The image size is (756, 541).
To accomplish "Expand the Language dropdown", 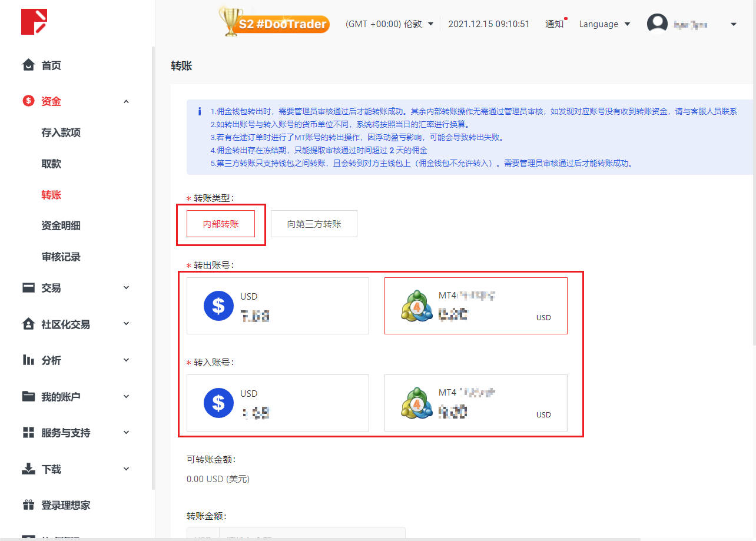I will coord(604,24).
